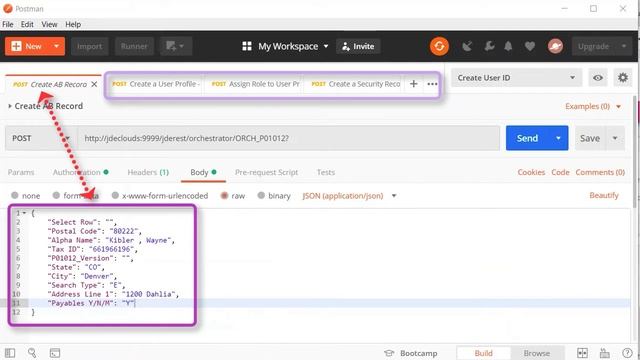Open the notifications bell icon
Image resolution: width=640 pixels, height=360 pixels.
[508, 46]
